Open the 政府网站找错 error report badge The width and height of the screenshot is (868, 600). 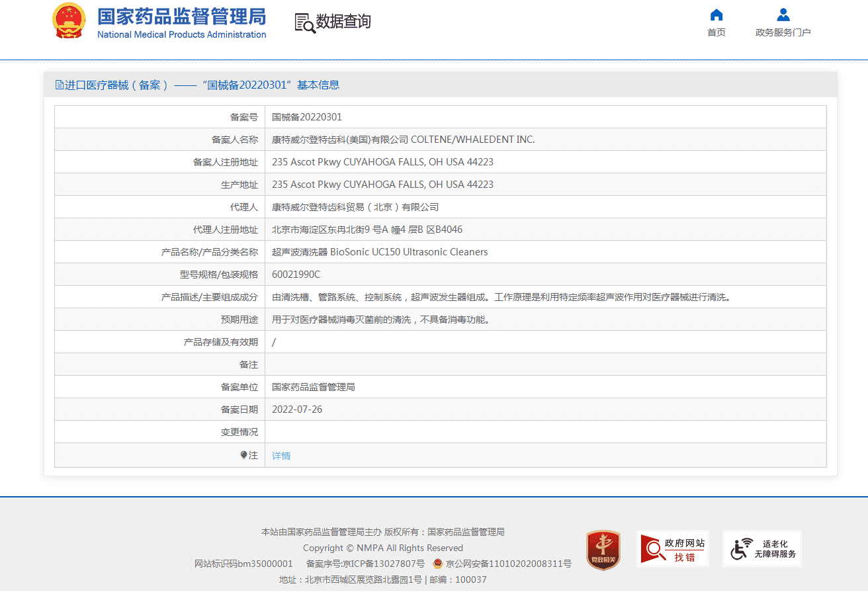(x=672, y=548)
